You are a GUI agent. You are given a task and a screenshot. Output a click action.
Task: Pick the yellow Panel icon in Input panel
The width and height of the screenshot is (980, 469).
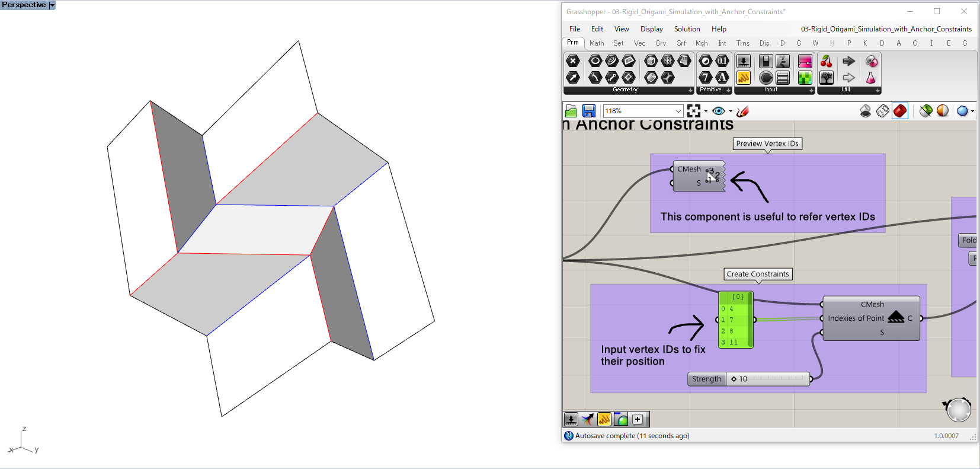(744, 77)
